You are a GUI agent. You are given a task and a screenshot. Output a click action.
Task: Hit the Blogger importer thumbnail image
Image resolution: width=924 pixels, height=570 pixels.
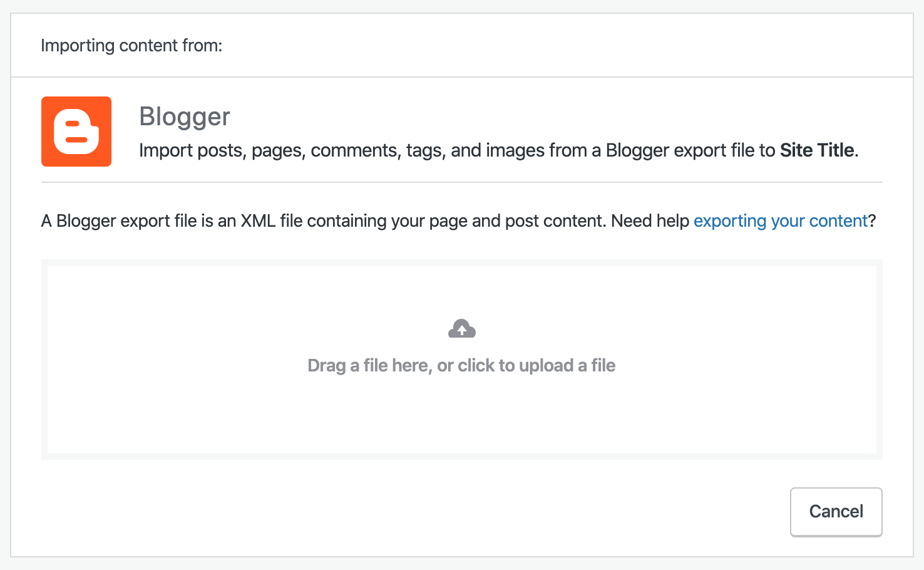[76, 132]
